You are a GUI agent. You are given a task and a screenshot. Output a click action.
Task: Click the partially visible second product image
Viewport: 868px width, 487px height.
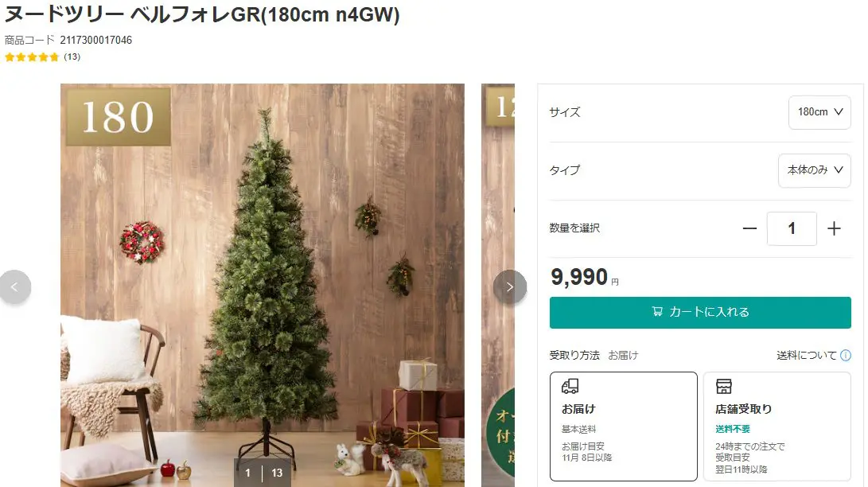coord(498,285)
